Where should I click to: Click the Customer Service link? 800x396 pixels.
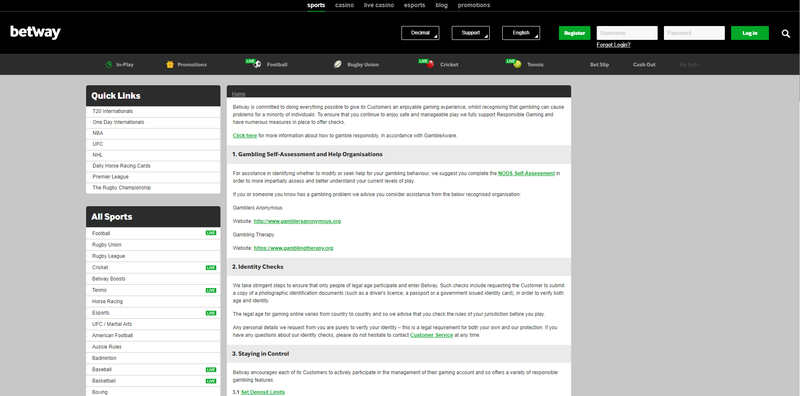coord(431,335)
